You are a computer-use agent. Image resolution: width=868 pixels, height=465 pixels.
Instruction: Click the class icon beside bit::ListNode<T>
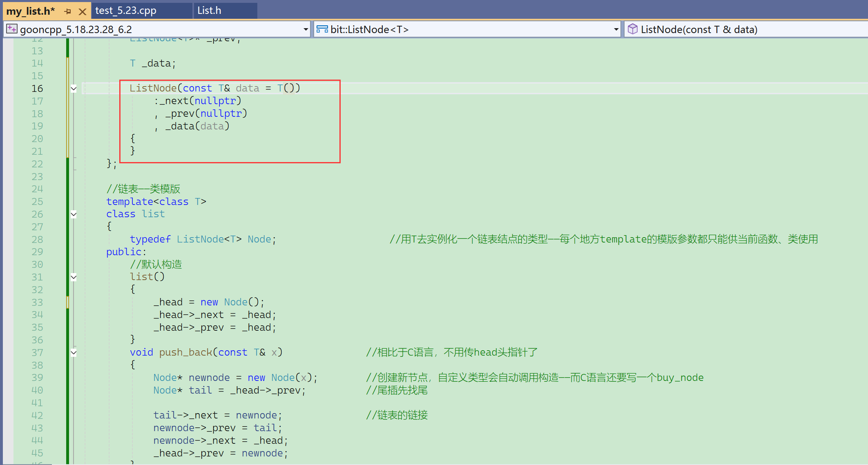(322, 29)
